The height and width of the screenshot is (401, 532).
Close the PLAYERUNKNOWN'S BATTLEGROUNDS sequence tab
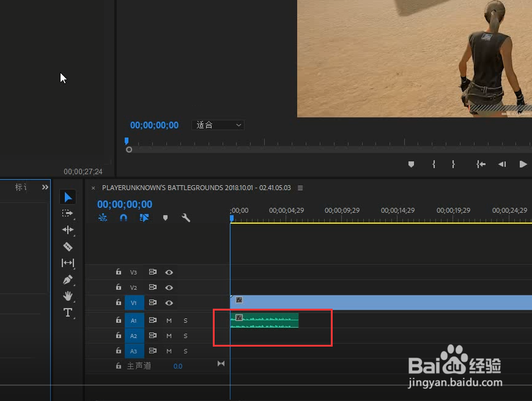(x=94, y=188)
